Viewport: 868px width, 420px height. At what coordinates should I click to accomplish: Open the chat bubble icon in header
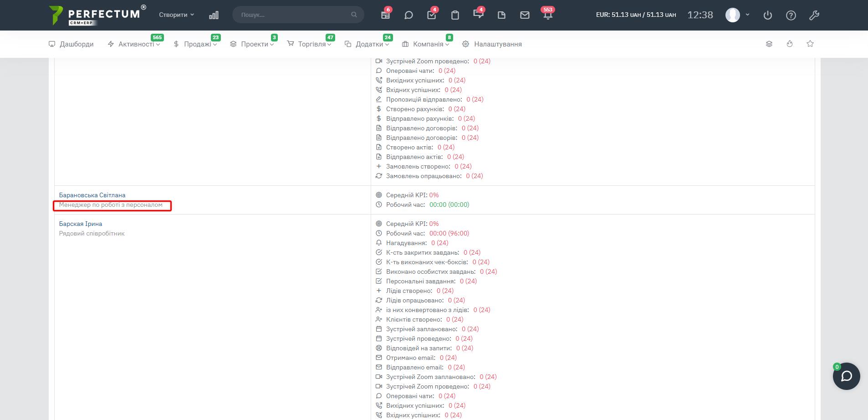click(408, 15)
